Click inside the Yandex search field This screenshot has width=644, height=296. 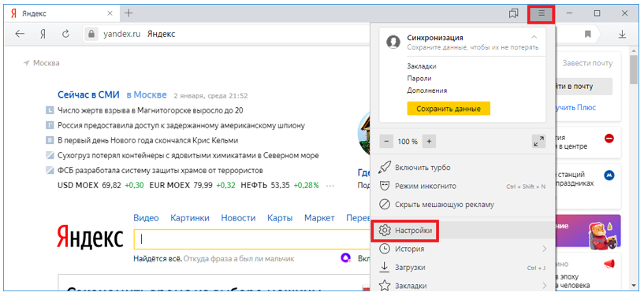(x=251, y=239)
